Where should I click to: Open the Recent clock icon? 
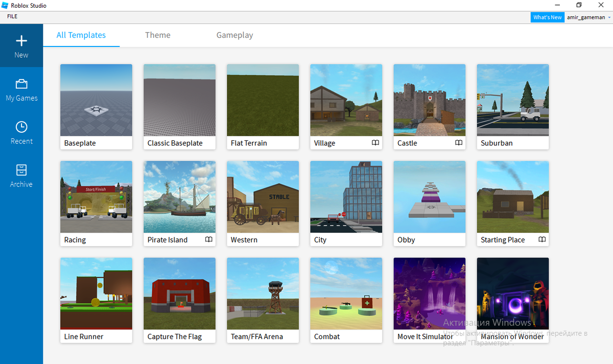[21, 127]
